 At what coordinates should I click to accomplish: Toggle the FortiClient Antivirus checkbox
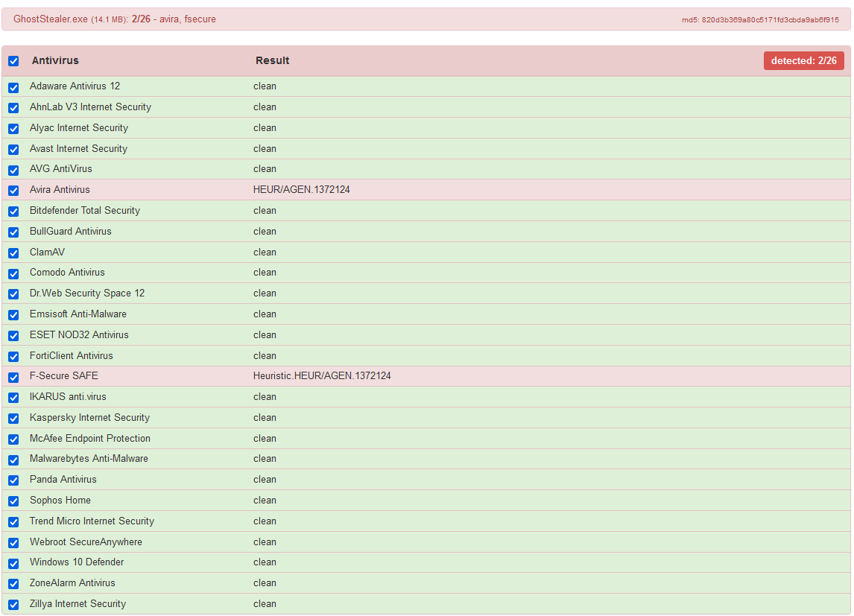tap(13, 356)
